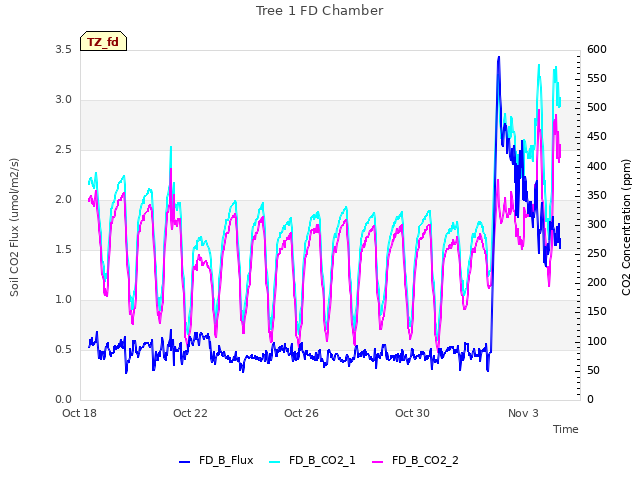Click the cyan CO2_1 peak near Oct 21

click(x=171, y=148)
